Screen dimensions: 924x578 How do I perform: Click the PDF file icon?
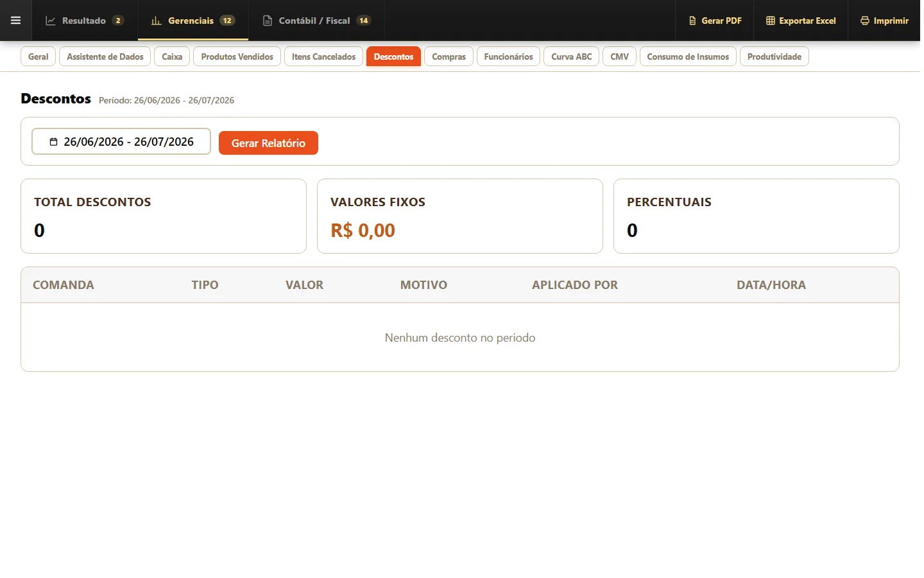point(692,21)
